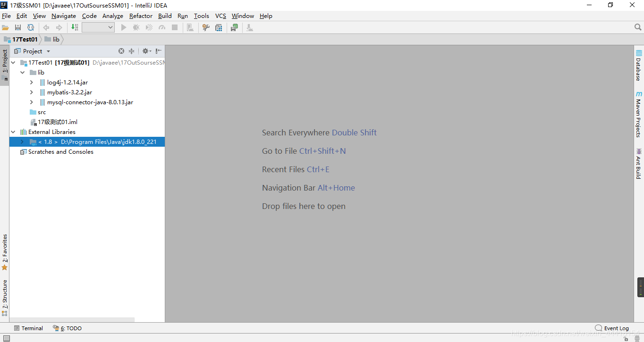Expand the log4j-1.2.14.jar node
Image resolution: width=644 pixels, height=342 pixels.
click(32, 83)
